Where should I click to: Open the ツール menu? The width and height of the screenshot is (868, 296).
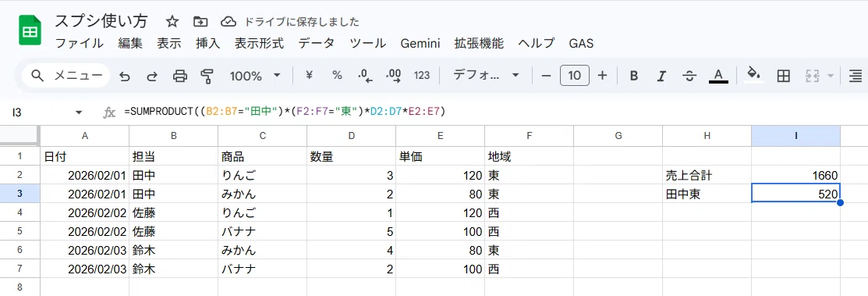tap(367, 44)
